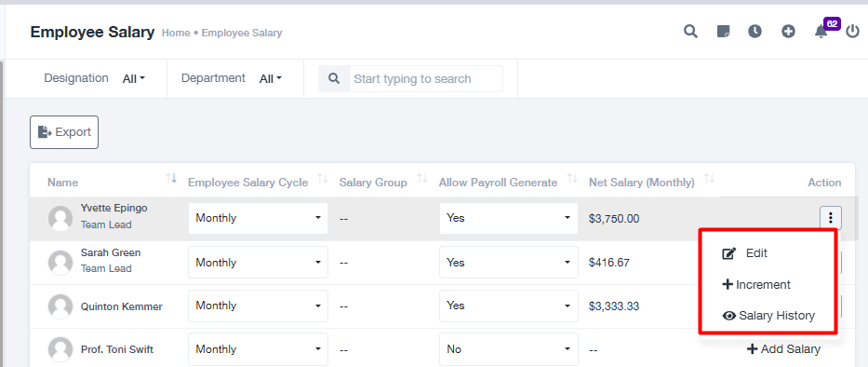Open Quinton Kemmer's Allow Payroll Generate dropdown

coord(509,306)
